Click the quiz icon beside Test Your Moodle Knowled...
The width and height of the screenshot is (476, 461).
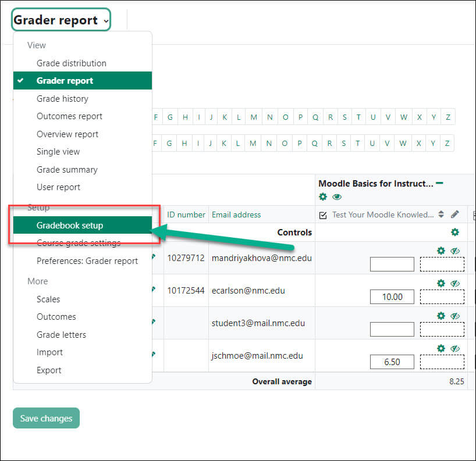323,215
